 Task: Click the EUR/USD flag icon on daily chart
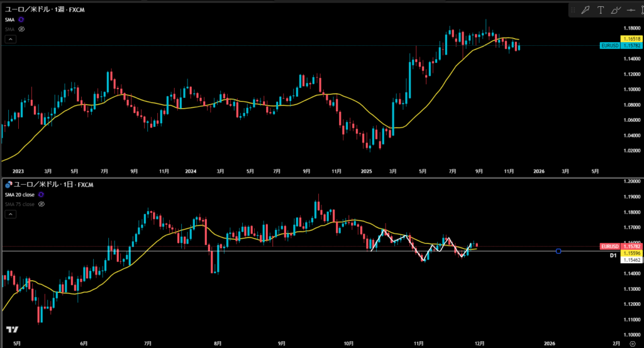(x=9, y=185)
